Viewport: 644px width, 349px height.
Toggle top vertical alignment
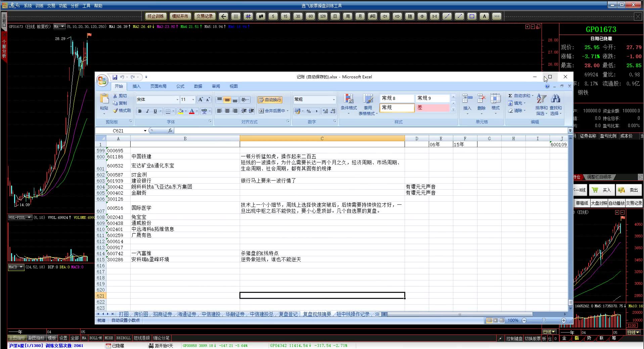pos(220,100)
